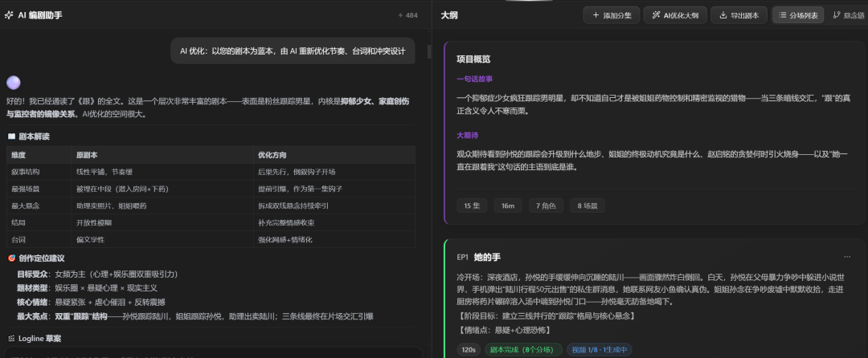Screen dimensions: 868x358
Task: Click the target icon beside 创作定位建议
Action: pos(11,258)
